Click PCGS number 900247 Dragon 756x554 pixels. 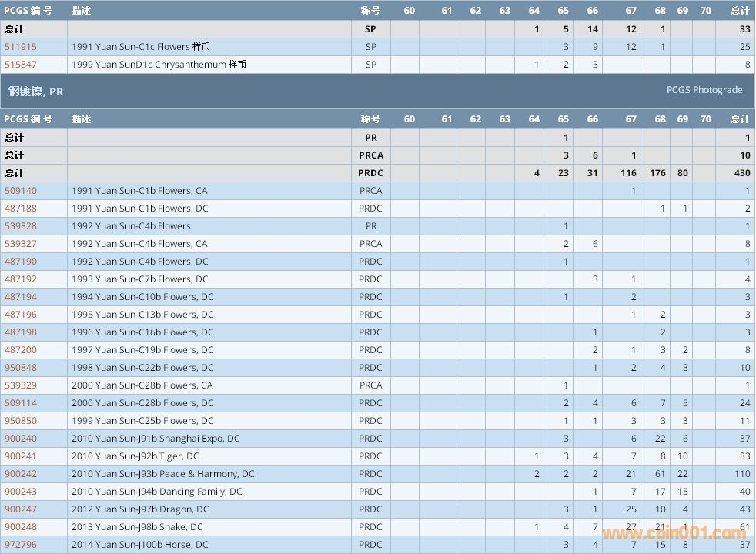coord(21,509)
